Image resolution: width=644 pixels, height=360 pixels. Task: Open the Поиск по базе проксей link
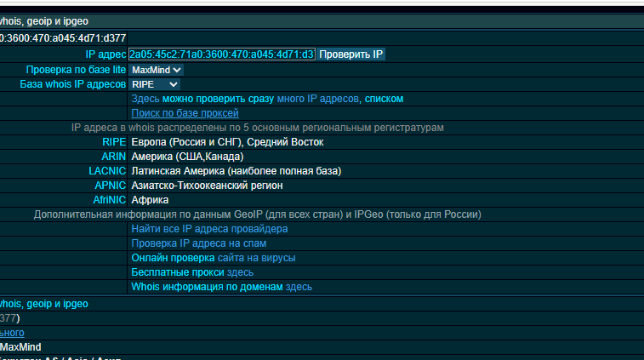[185, 113]
